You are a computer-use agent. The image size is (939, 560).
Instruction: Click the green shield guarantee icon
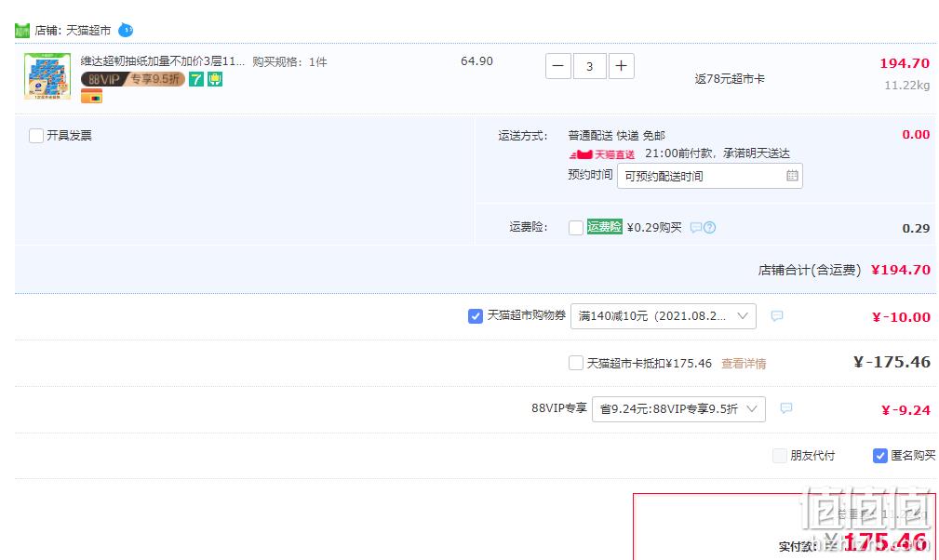pos(215,79)
